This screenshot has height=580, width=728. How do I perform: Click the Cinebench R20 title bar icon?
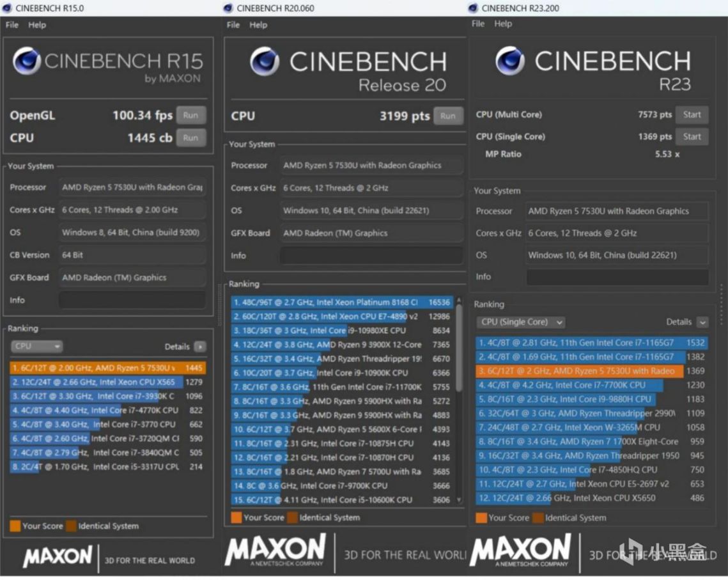228,8
